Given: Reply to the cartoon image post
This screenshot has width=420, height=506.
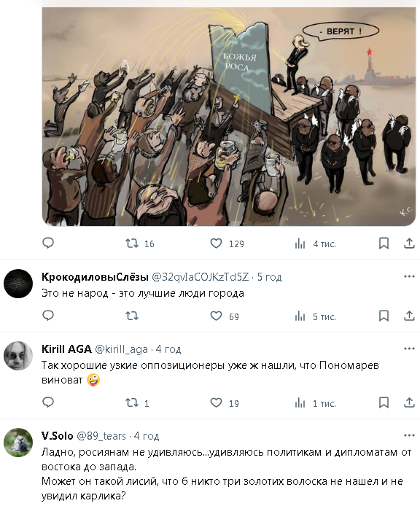Looking at the screenshot, I should click(48, 243).
